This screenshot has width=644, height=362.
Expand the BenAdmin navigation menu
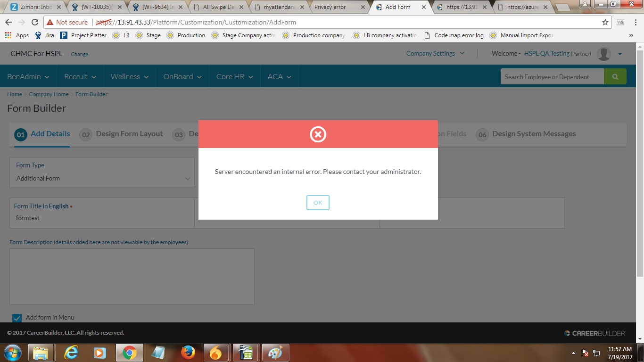coord(28,76)
